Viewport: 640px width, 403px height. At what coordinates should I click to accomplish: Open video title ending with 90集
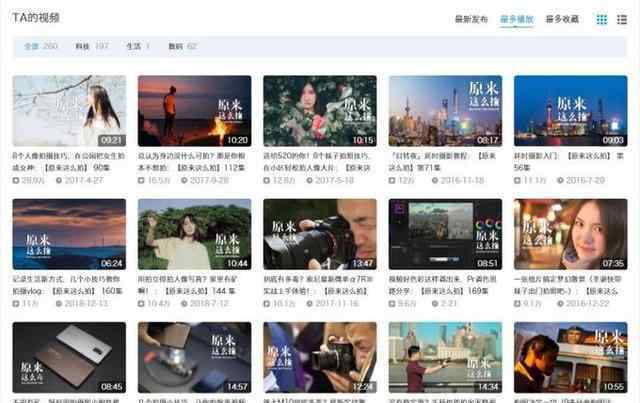(69, 162)
